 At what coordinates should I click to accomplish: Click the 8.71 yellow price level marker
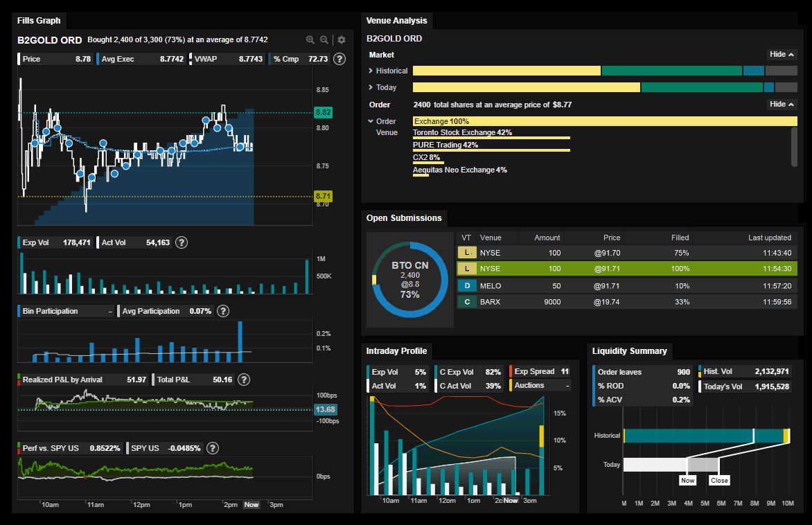click(323, 196)
